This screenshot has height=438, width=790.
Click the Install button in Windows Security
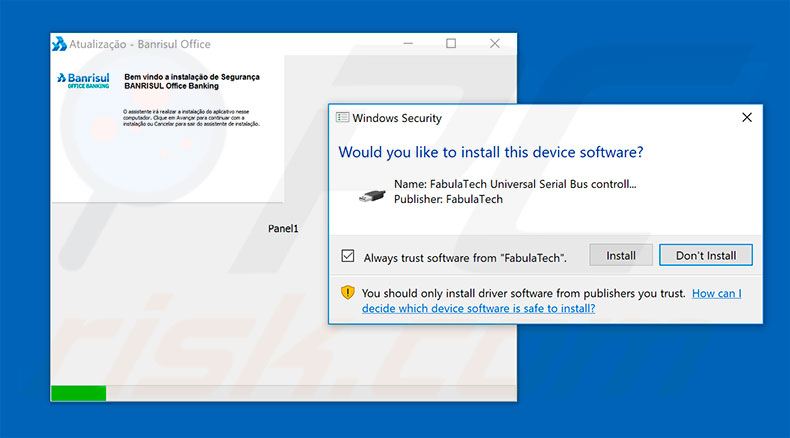(x=621, y=255)
